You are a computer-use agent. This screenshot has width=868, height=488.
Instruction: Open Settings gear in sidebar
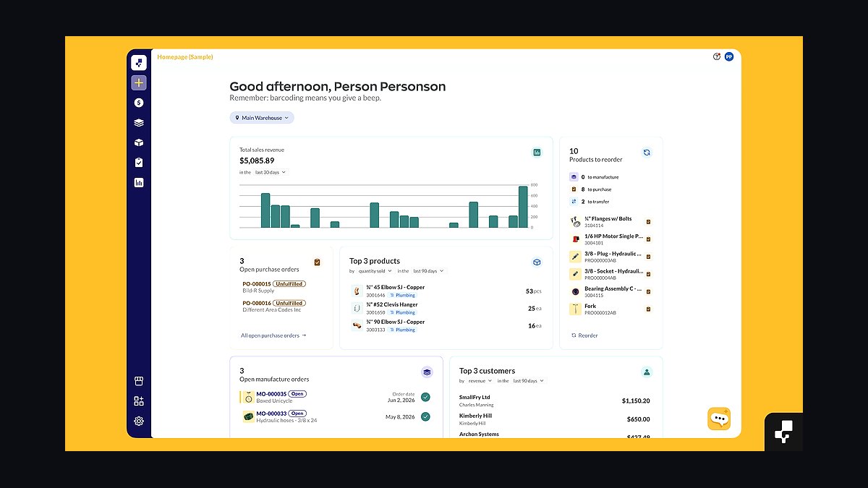click(x=139, y=421)
